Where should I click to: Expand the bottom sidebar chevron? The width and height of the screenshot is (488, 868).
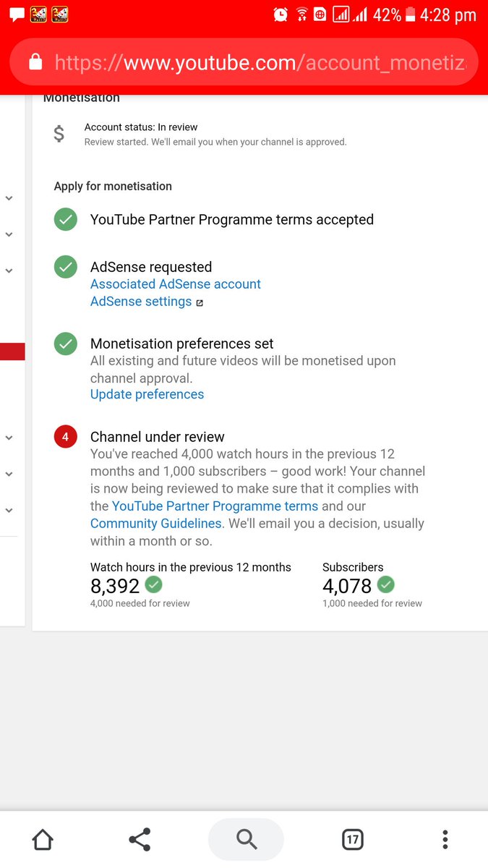pos(9,510)
